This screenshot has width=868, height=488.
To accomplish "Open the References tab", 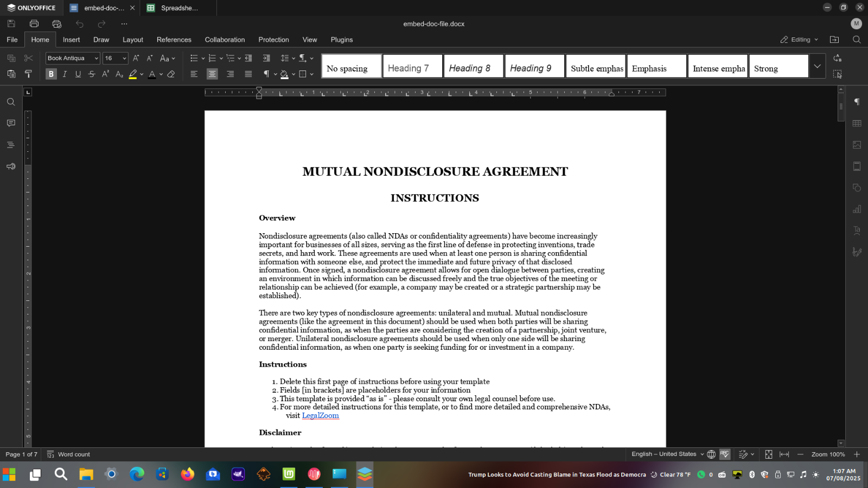I will (x=174, y=40).
